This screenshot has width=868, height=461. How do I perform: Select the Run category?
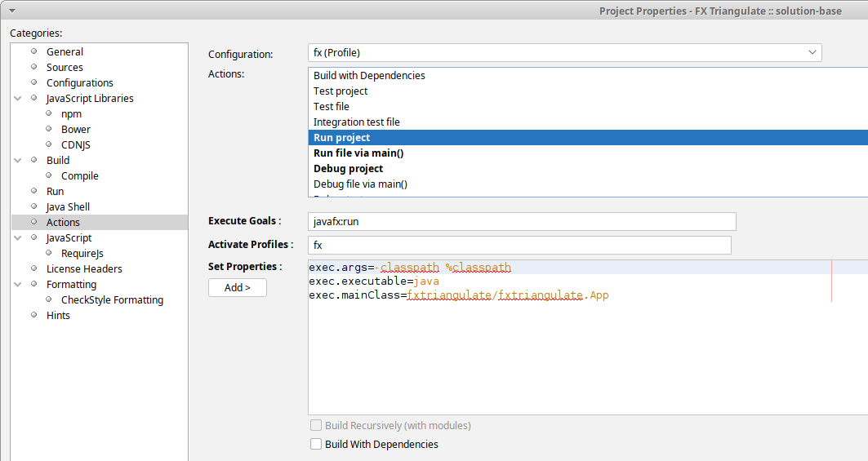coord(56,191)
